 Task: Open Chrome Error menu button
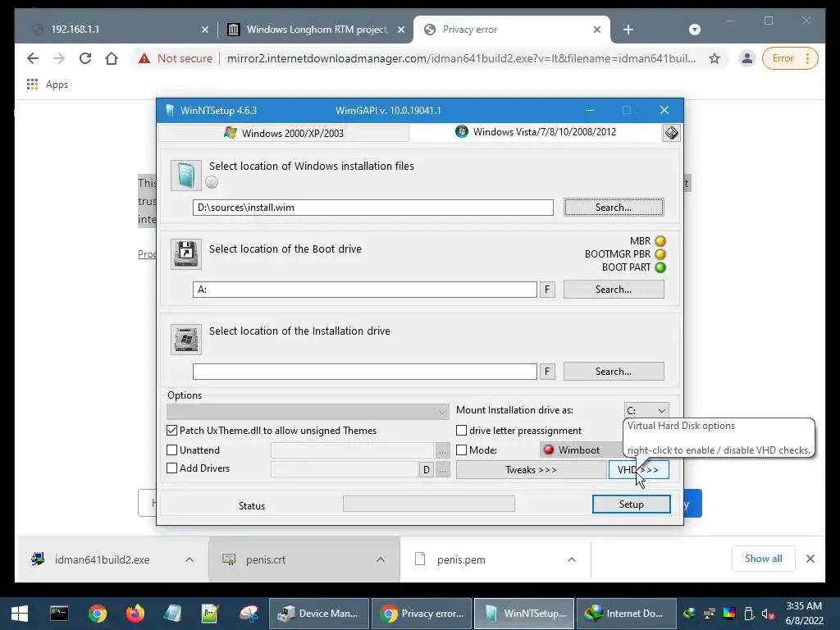(790, 58)
